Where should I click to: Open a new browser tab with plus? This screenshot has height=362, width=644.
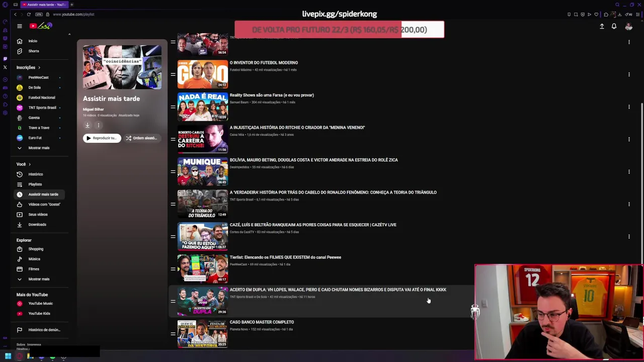[71, 5]
